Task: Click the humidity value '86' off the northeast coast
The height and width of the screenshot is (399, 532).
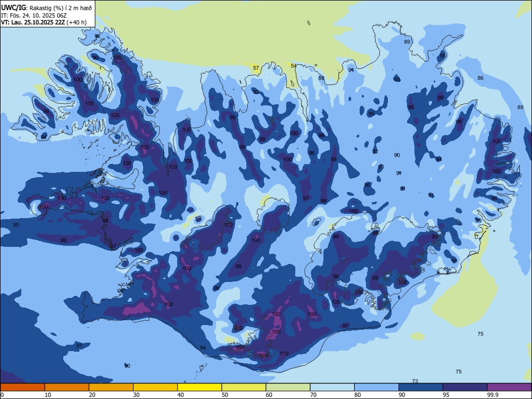Action: [480, 78]
